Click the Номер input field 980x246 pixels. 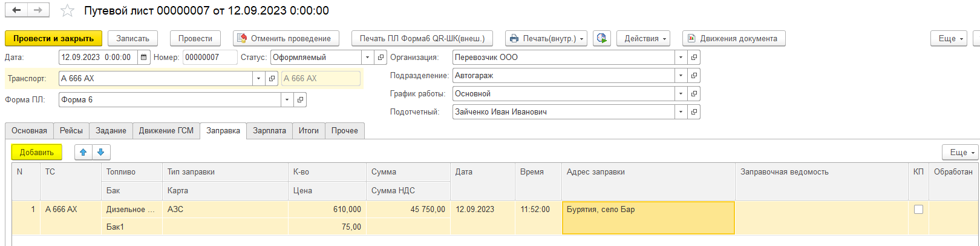(x=209, y=58)
